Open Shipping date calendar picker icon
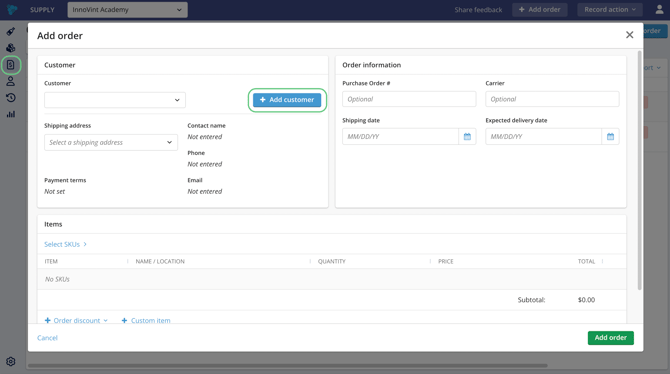 [x=467, y=137]
